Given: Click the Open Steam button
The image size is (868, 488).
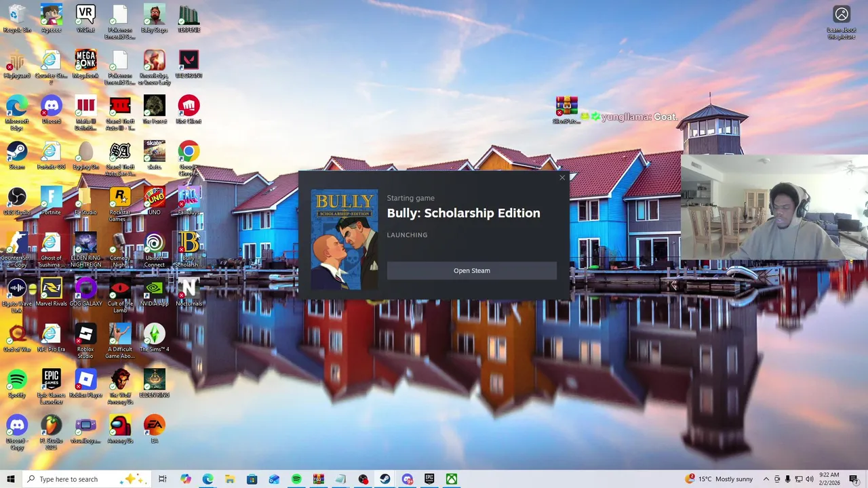Looking at the screenshot, I should [x=471, y=270].
